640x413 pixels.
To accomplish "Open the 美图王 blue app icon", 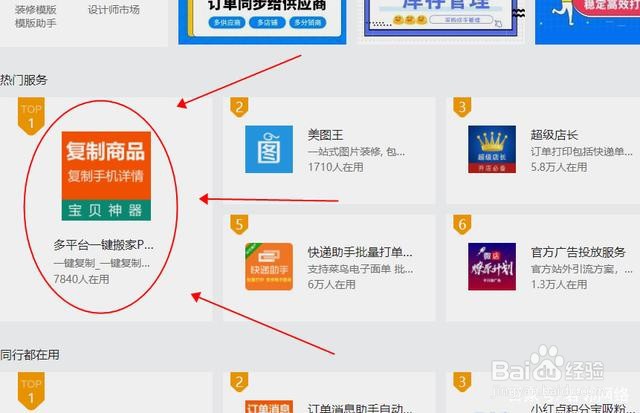I will [269, 149].
